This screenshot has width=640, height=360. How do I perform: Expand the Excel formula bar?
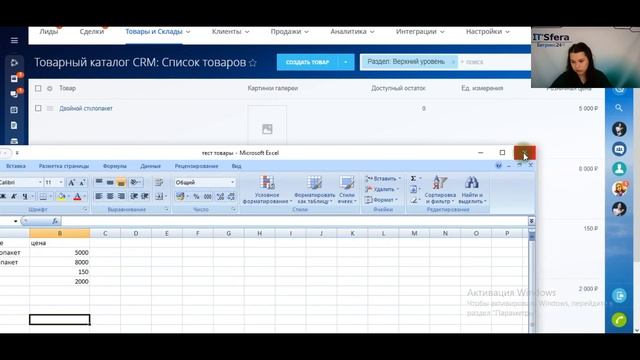(531, 221)
